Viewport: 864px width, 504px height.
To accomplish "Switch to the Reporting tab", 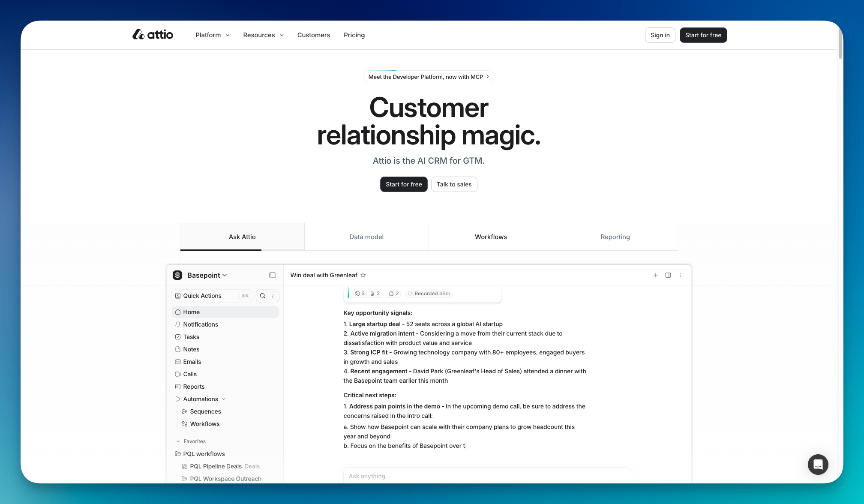I will (x=615, y=237).
